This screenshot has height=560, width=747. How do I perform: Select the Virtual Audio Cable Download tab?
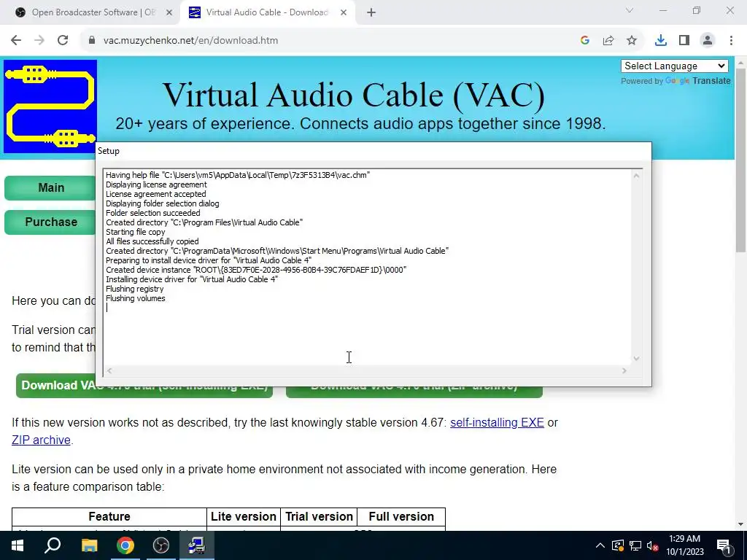point(267,13)
